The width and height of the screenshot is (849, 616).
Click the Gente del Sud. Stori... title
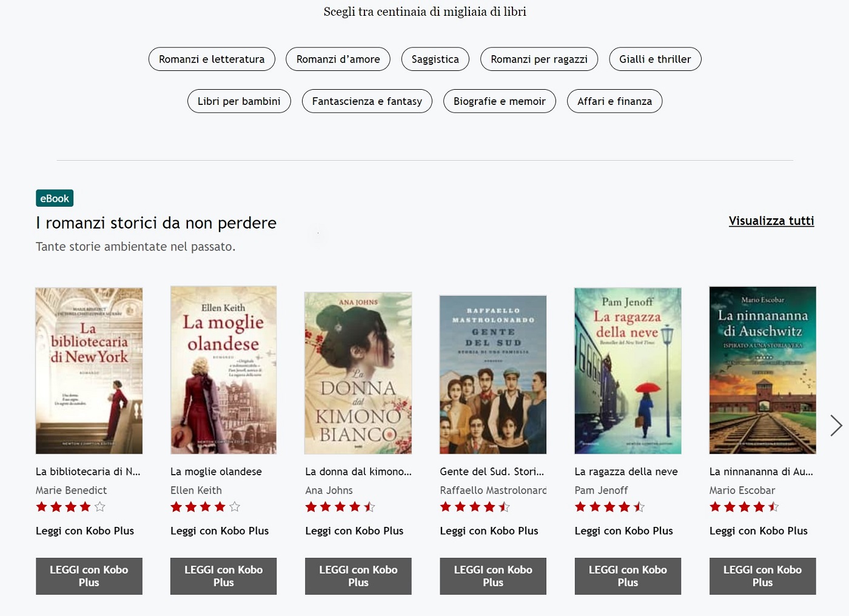click(492, 471)
